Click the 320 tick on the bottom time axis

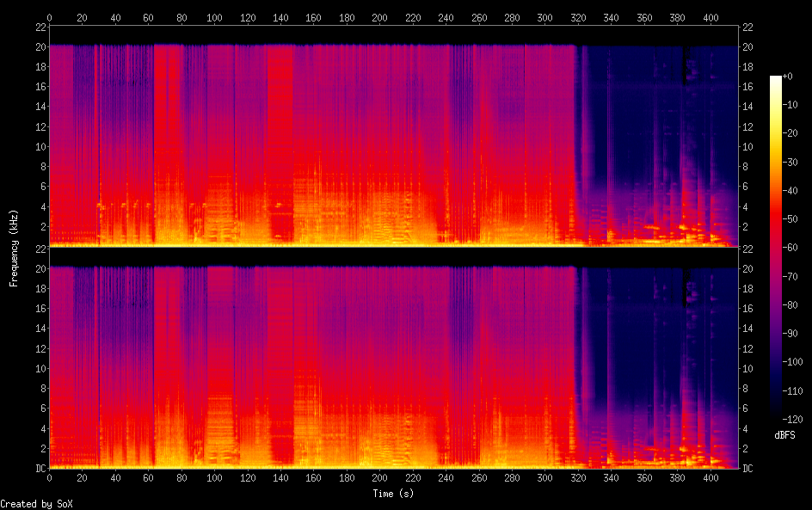[x=578, y=477]
